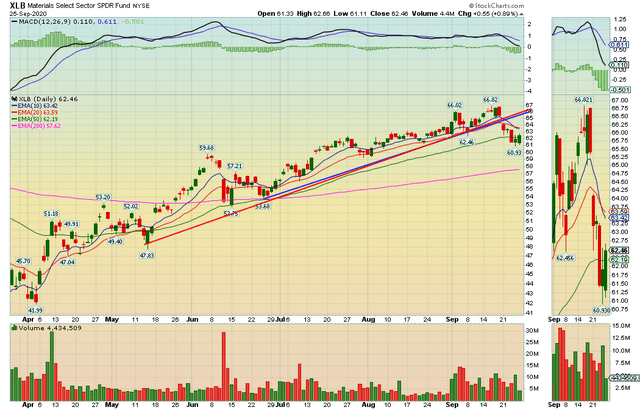640x410 pixels.
Task: Click the 0.611 MACD signal value tag
Action: point(620,44)
